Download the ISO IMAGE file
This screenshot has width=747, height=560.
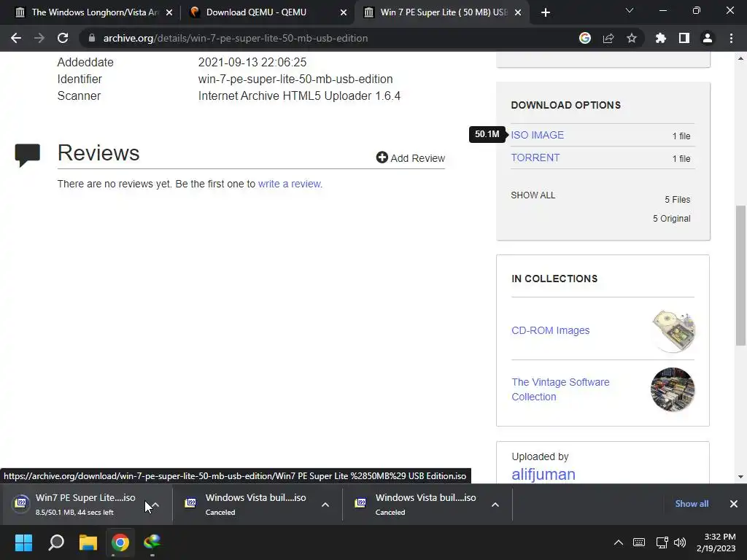click(x=538, y=135)
